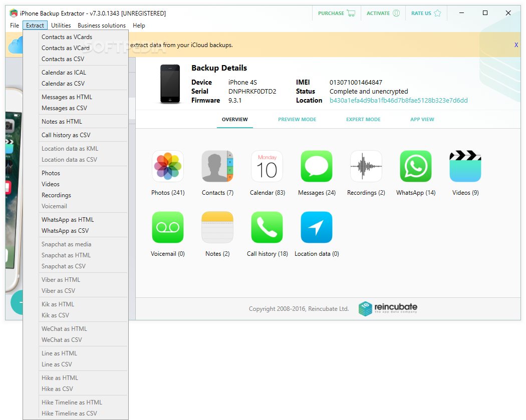Image resolution: width=526 pixels, height=420 pixels.
Task: Select Snapchat as HTML menu entry
Action: [x=76, y=255]
